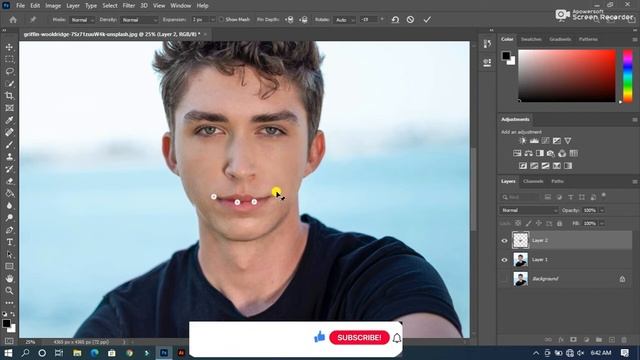
Task: Open the Opacity slider arrow
Action: [x=602, y=210]
